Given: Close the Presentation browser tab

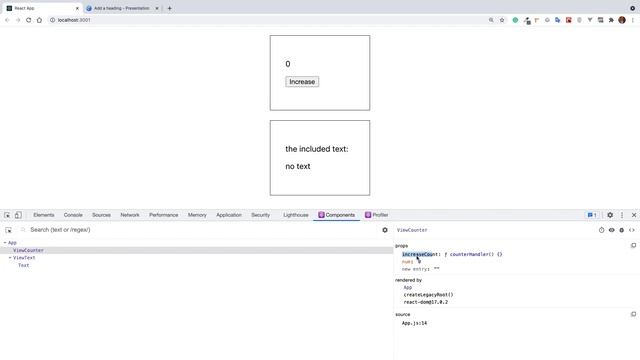Looking at the screenshot, I should (157, 8).
